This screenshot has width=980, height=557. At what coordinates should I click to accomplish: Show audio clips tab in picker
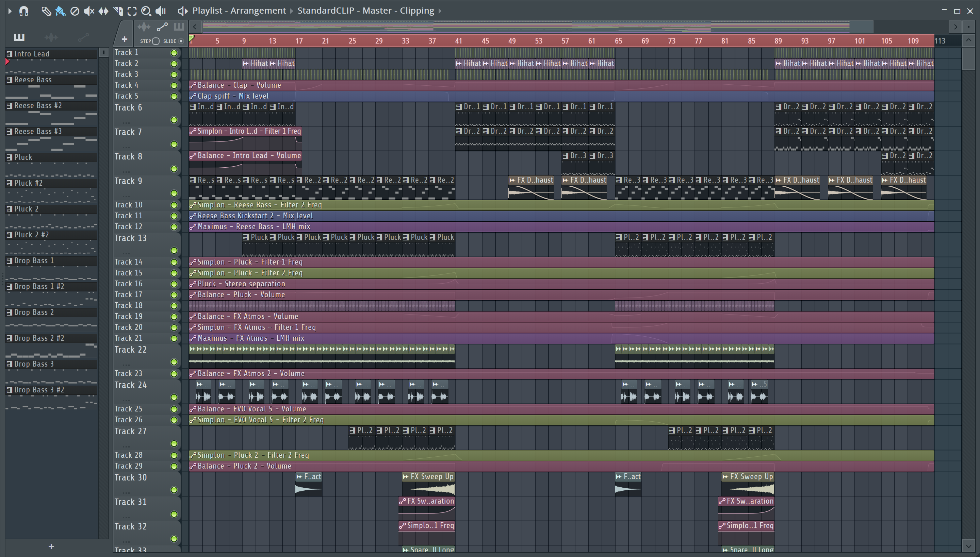tap(51, 37)
